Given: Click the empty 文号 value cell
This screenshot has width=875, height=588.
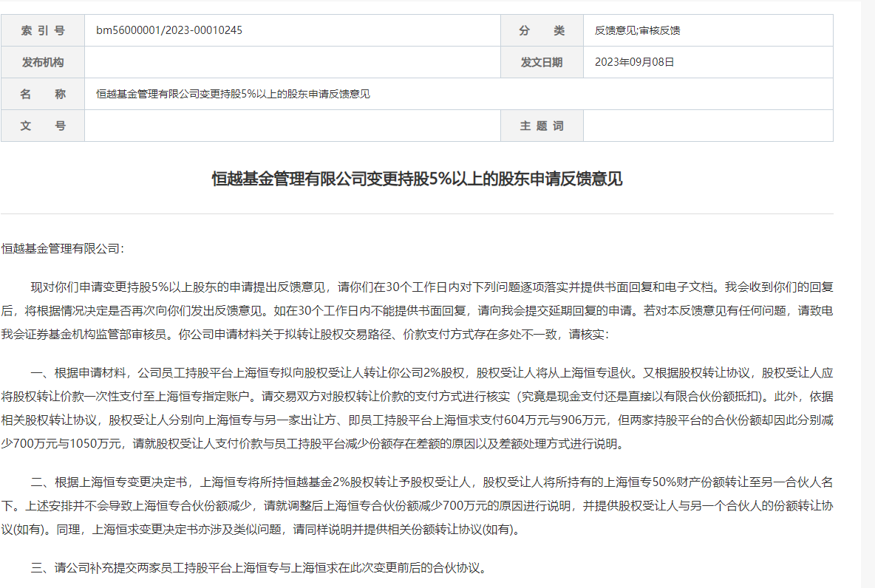Looking at the screenshot, I should pos(292,126).
